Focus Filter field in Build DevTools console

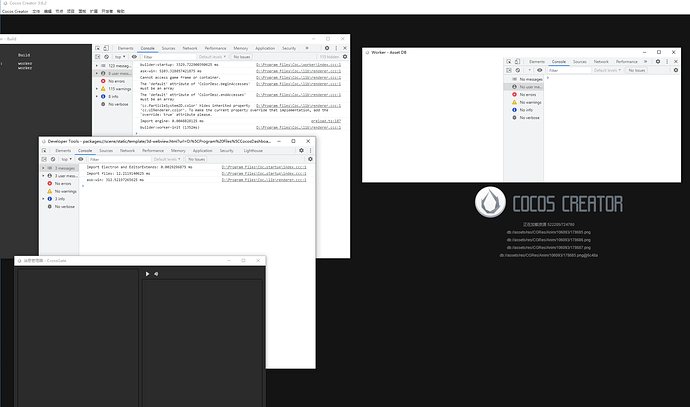(x=169, y=57)
